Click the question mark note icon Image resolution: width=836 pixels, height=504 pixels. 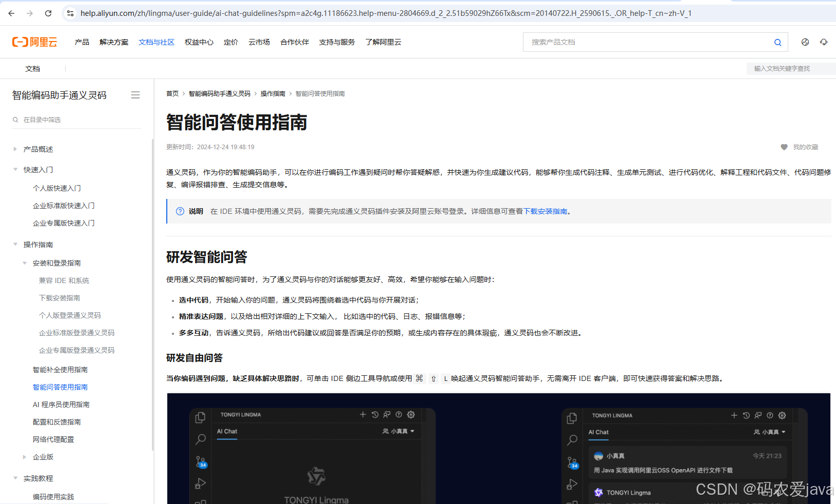180,211
